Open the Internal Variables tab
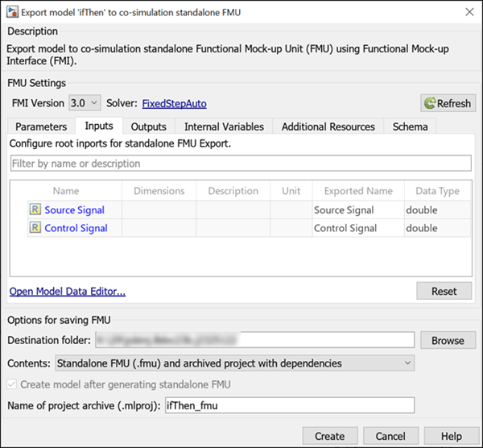The height and width of the screenshot is (448, 483). [224, 127]
